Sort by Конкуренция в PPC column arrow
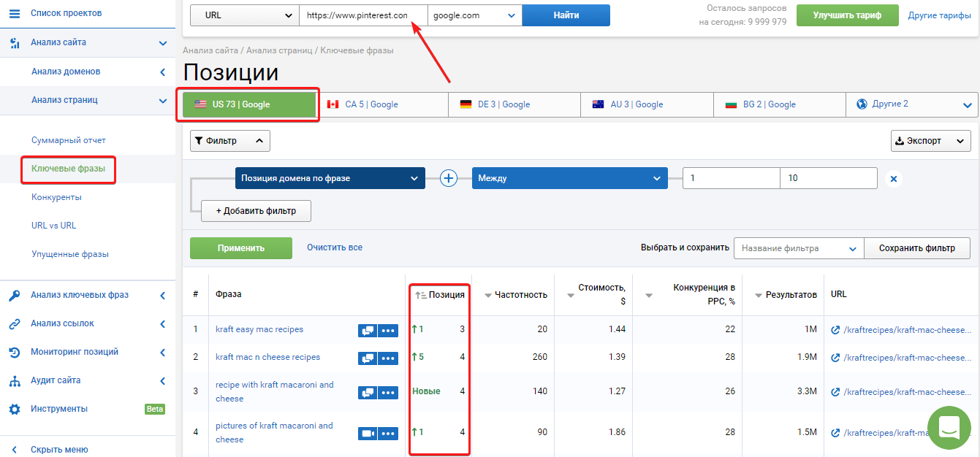Screen dimensions: 980x457 (x=649, y=296)
